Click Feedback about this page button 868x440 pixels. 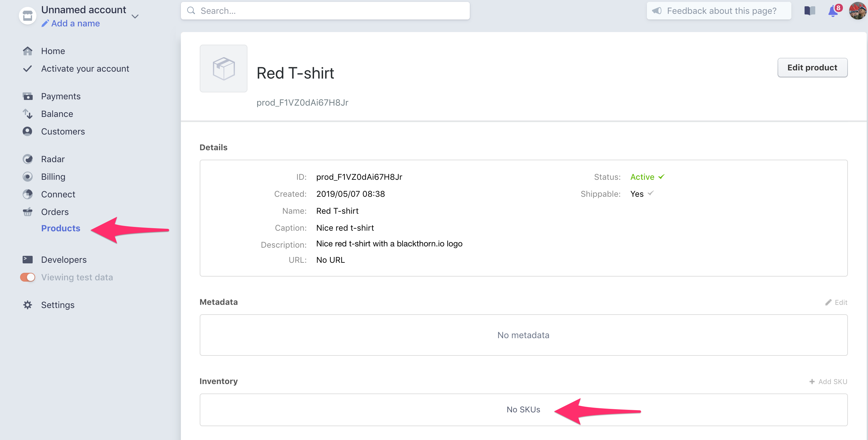[719, 11]
